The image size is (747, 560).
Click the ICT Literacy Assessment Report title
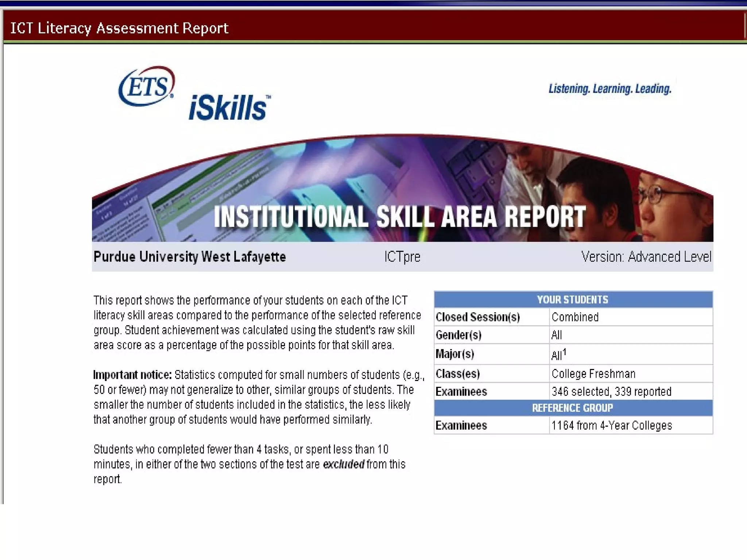(119, 28)
